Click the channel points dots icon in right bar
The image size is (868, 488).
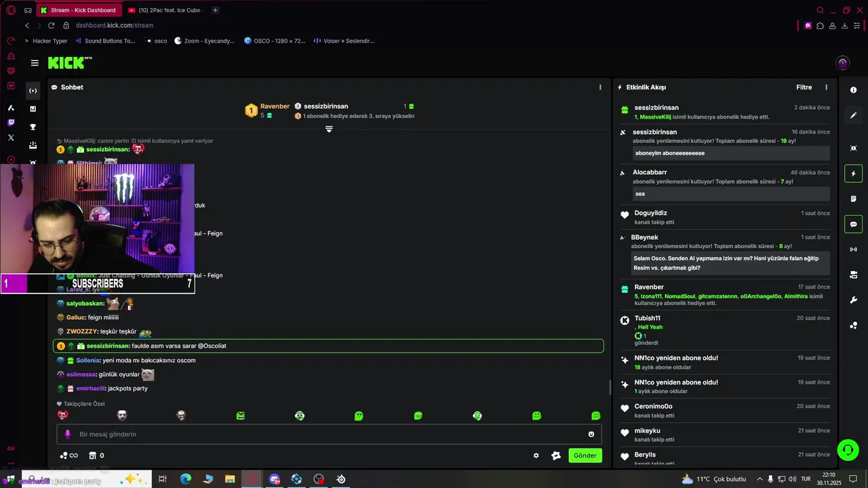[x=854, y=325]
